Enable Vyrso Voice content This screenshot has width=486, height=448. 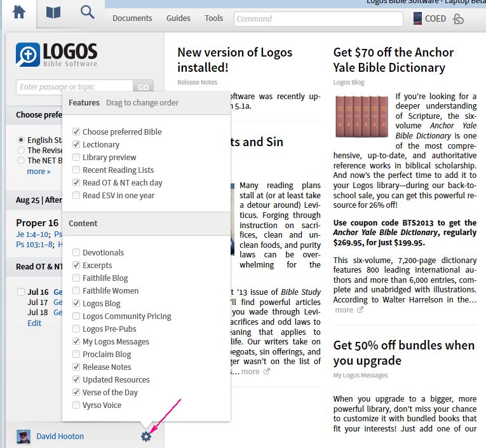click(76, 405)
